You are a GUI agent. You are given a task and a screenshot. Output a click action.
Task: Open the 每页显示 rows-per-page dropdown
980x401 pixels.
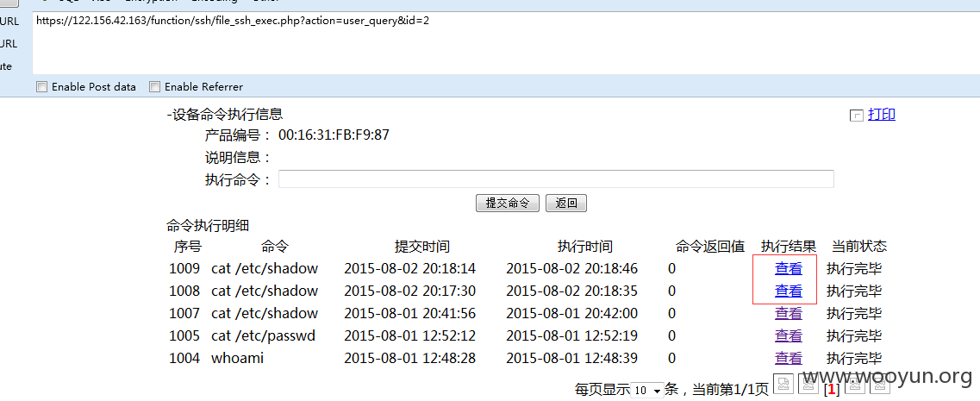(646, 391)
